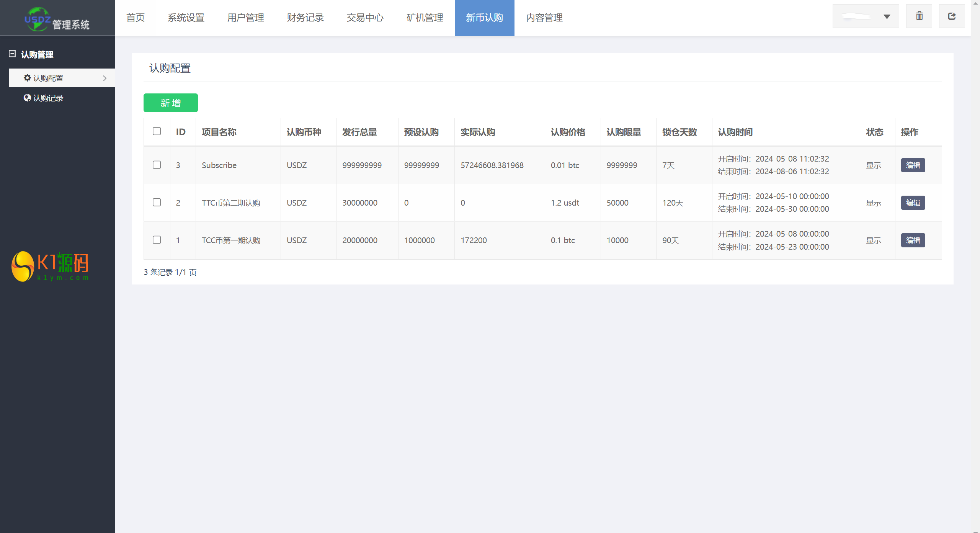
Task: Expand the 认购配置 chevron arrow
Action: click(x=105, y=78)
